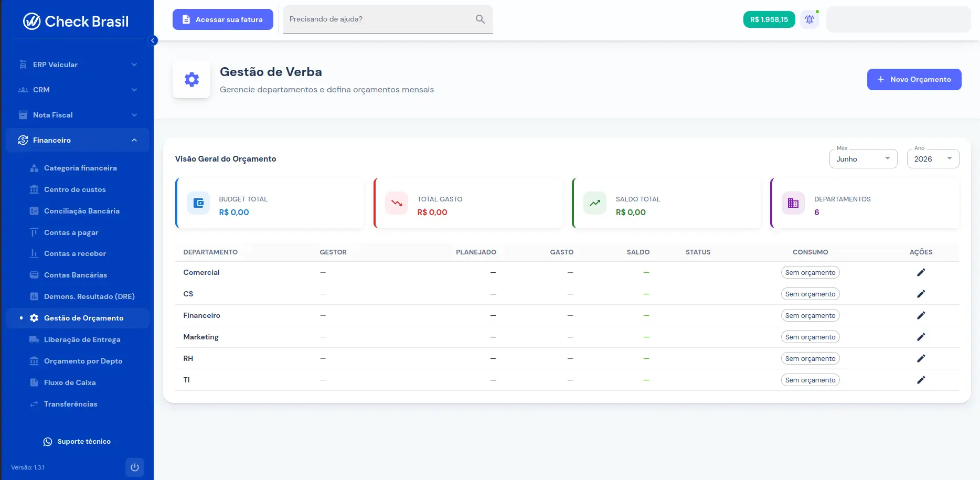The height and width of the screenshot is (480, 980).
Task: Open the Mês dropdown showing Junho
Action: [x=864, y=159]
